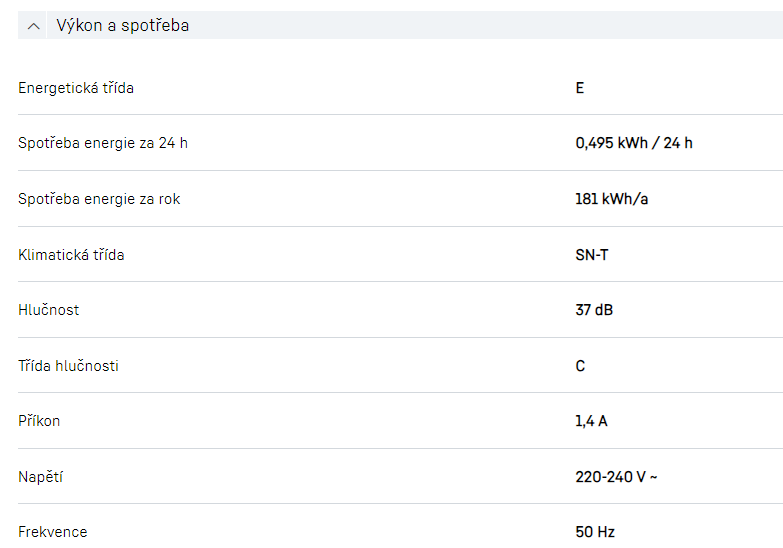Select the 37 dB noise value
Screen dimensions: 783x548
pos(594,310)
